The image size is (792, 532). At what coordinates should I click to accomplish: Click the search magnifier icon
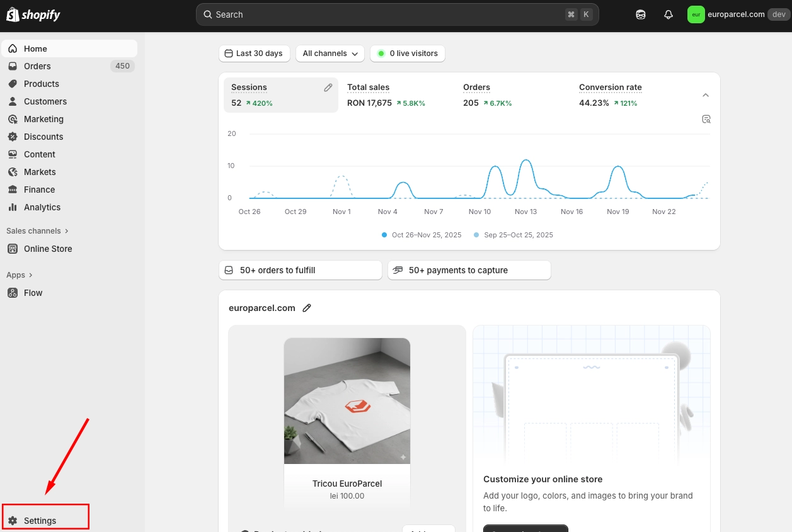(x=207, y=14)
